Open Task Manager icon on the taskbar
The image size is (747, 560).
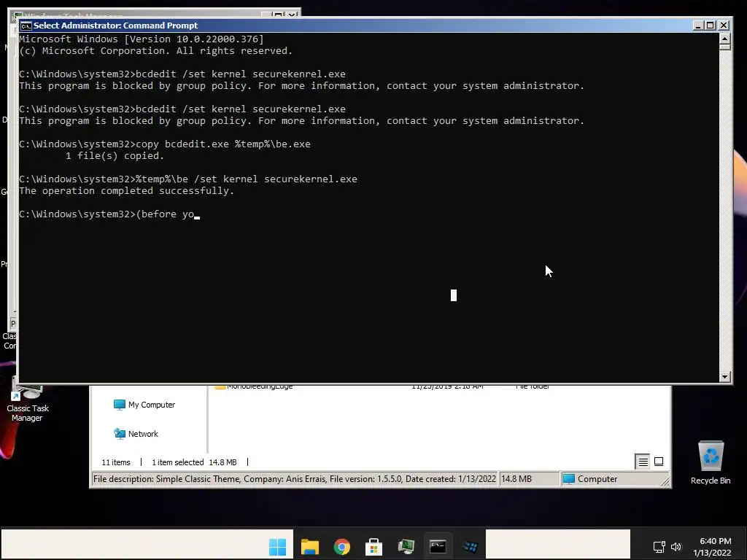pos(406,547)
